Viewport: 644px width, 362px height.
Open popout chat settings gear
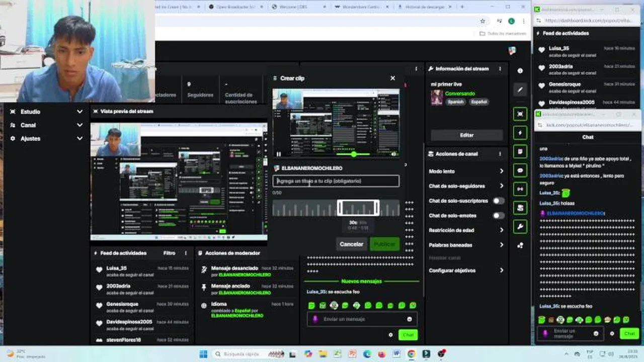[x=612, y=333]
